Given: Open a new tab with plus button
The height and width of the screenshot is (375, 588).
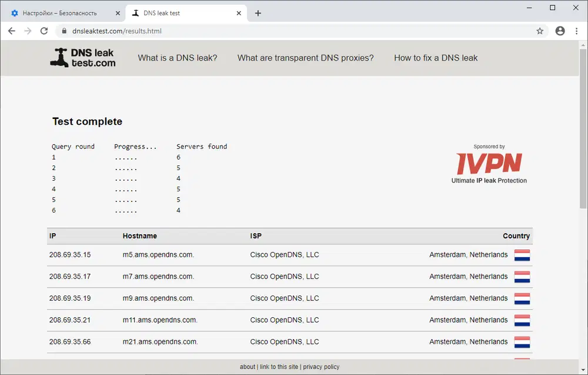Looking at the screenshot, I should click(258, 13).
